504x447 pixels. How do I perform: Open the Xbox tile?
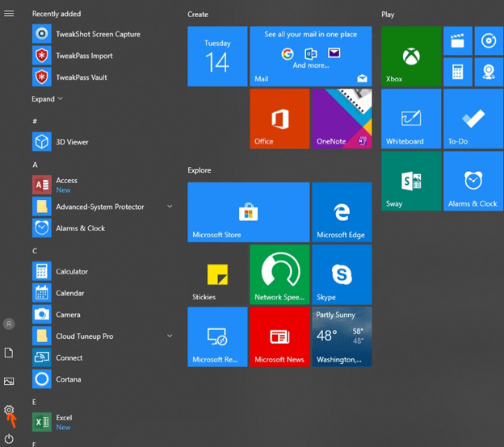coord(411,56)
